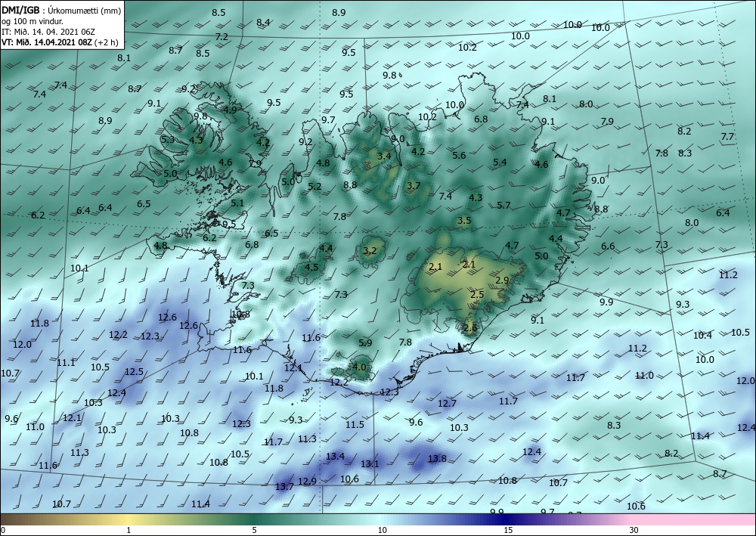The width and height of the screenshot is (756, 536).
Task: Click the 12.5 value on the map
Action: pos(134,372)
